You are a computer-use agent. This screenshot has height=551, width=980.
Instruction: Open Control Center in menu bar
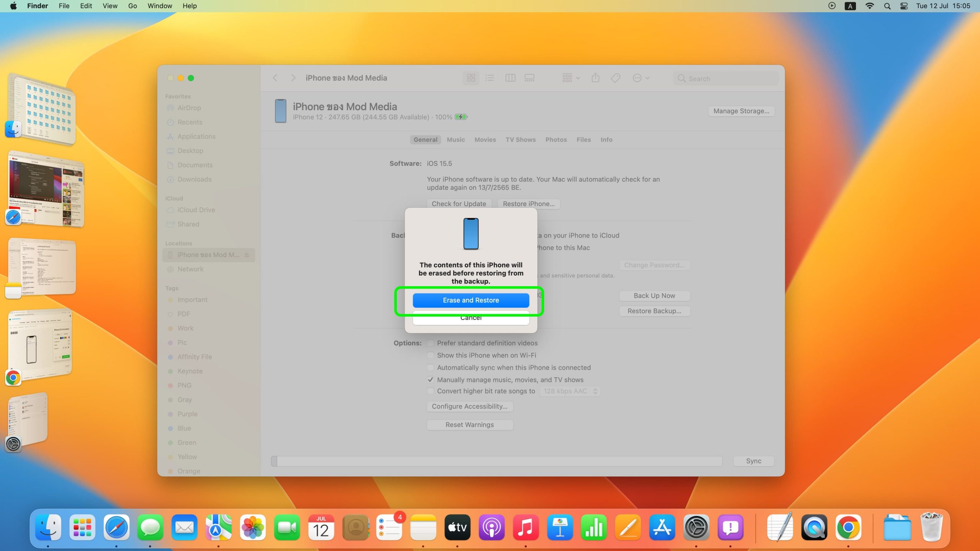904,6
